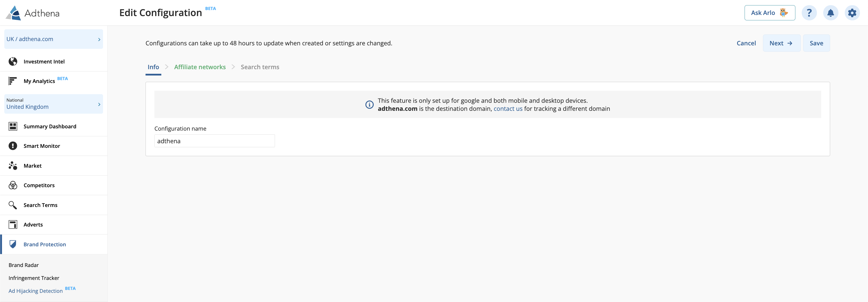Open Adverts in sidebar
The width and height of the screenshot is (868, 302).
(54, 224)
